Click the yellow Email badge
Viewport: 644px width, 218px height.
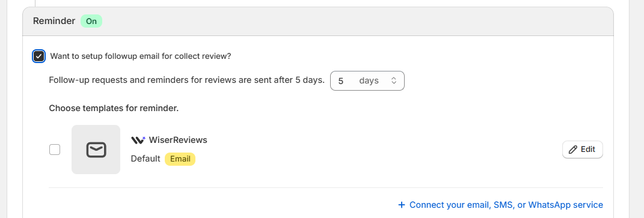[x=180, y=159]
